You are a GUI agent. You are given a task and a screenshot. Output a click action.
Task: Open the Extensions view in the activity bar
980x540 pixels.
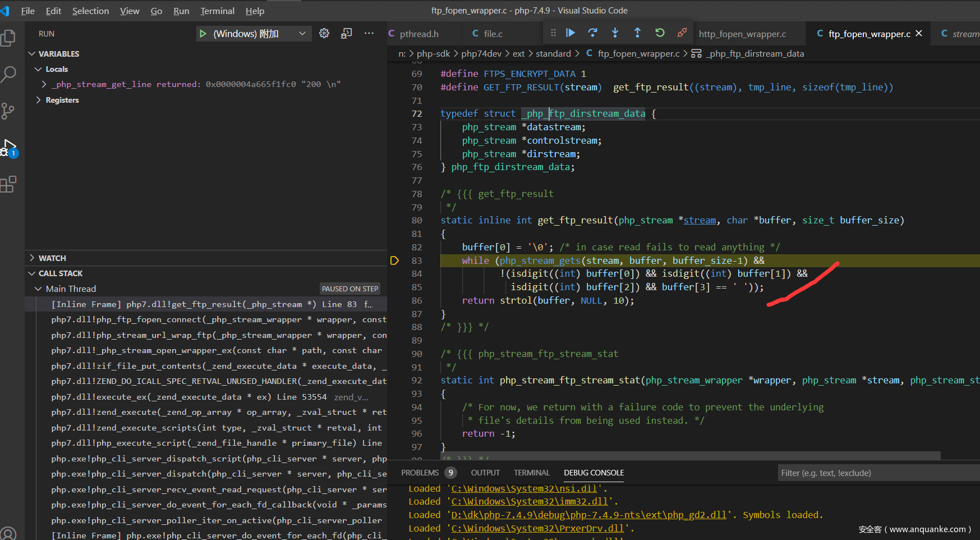pos(9,184)
